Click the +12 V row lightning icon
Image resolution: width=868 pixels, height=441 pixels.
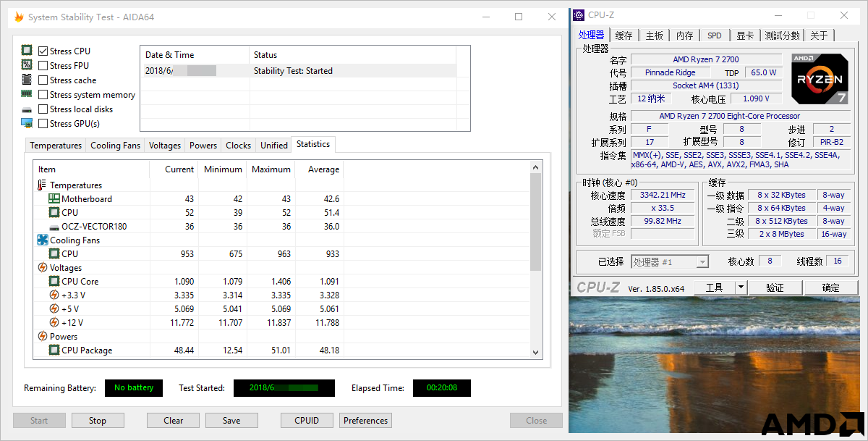click(x=54, y=322)
